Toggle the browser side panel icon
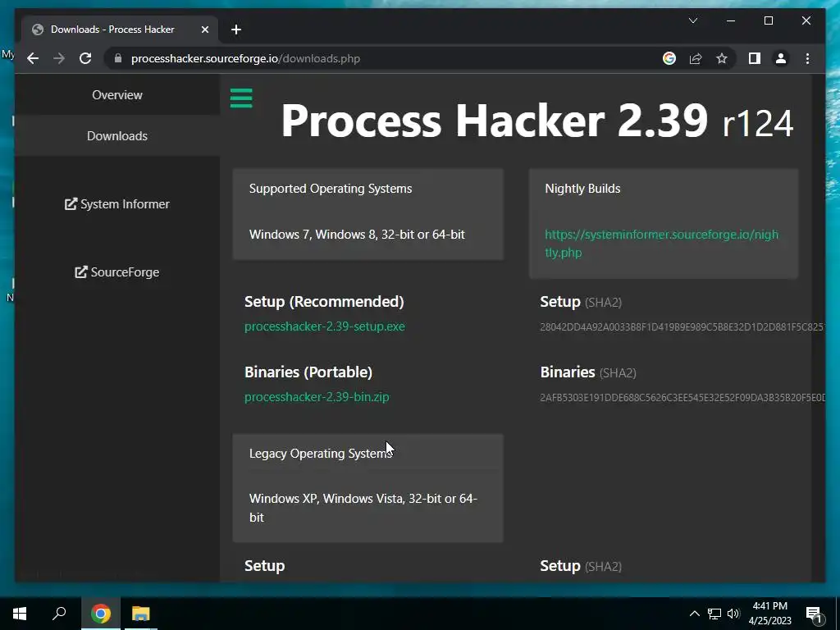840x630 pixels. point(755,58)
